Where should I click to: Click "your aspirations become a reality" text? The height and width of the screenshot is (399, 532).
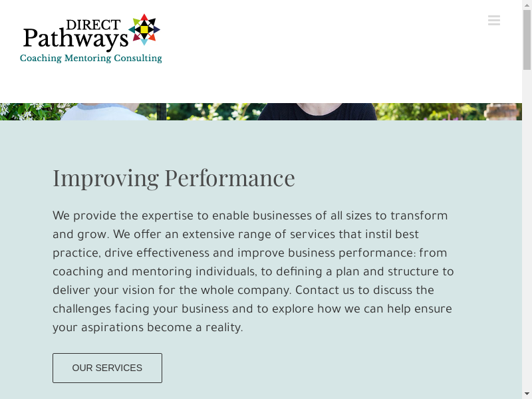[148, 327]
